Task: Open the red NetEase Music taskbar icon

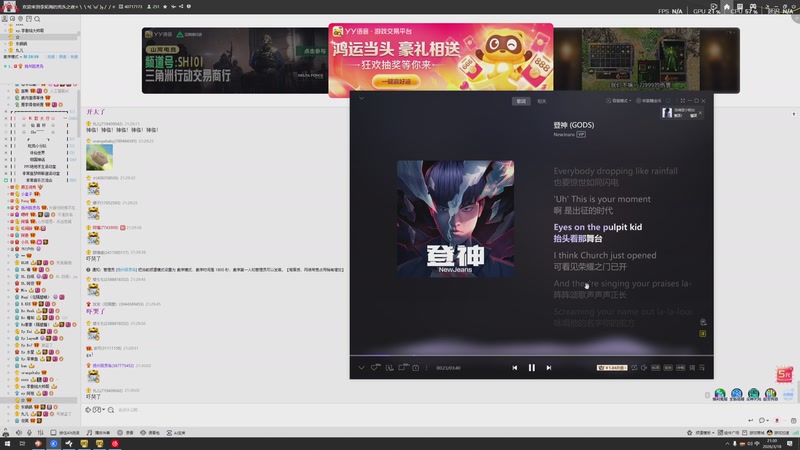Action: 115,444
